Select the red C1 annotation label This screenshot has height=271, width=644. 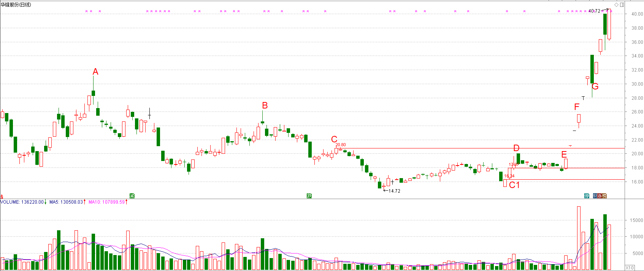click(x=514, y=185)
